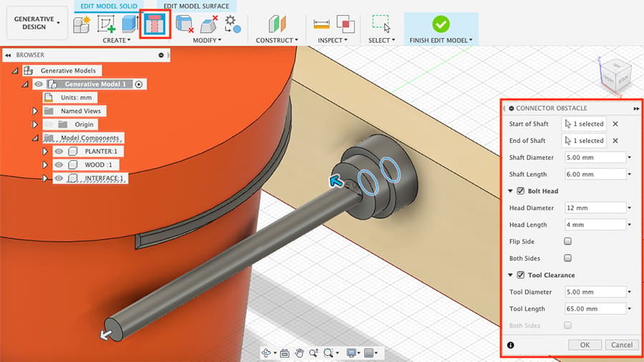The width and height of the screenshot is (644, 362).
Task: Collapse the Browser panel with double-arrow icon
Action: [8, 55]
